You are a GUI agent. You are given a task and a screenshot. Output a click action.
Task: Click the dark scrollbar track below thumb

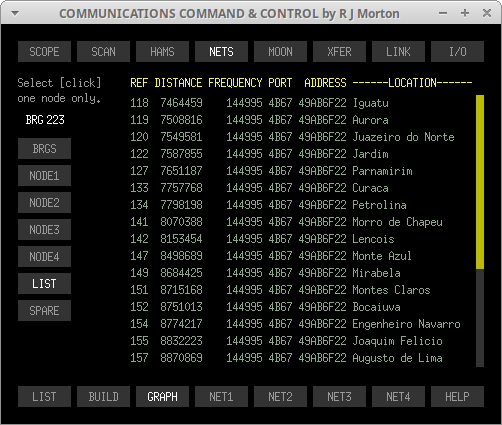coord(480,318)
